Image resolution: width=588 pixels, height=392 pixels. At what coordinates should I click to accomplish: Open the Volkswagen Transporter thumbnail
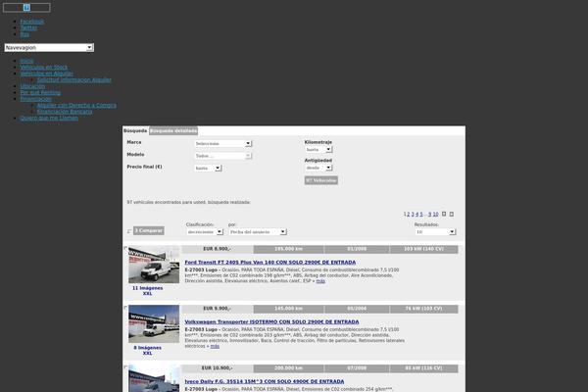154,324
